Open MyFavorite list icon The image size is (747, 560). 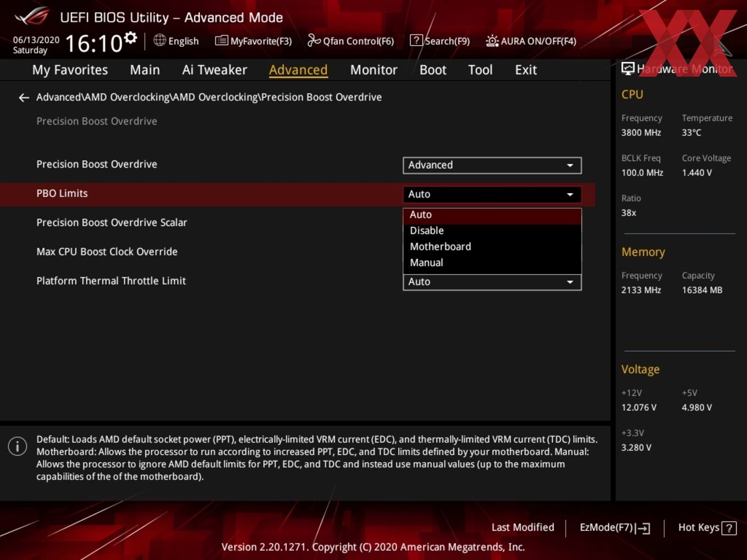[221, 41]
